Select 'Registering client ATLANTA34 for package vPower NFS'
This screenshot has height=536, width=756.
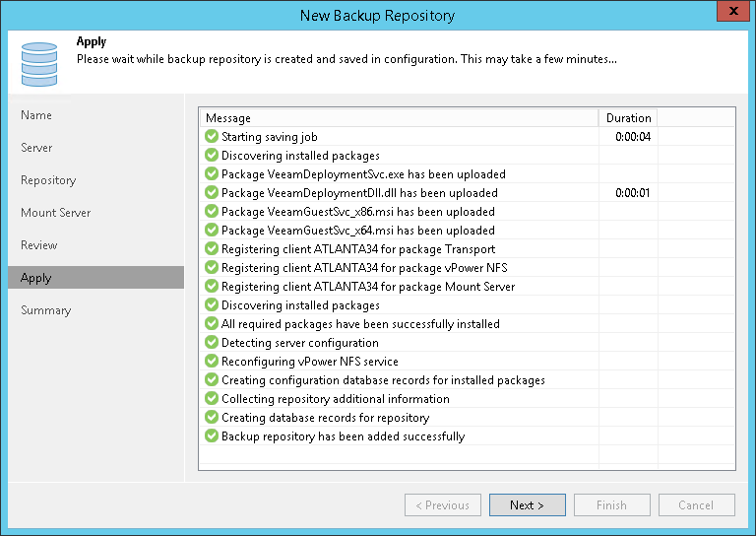pyautogui.click(x=364, y=268)
